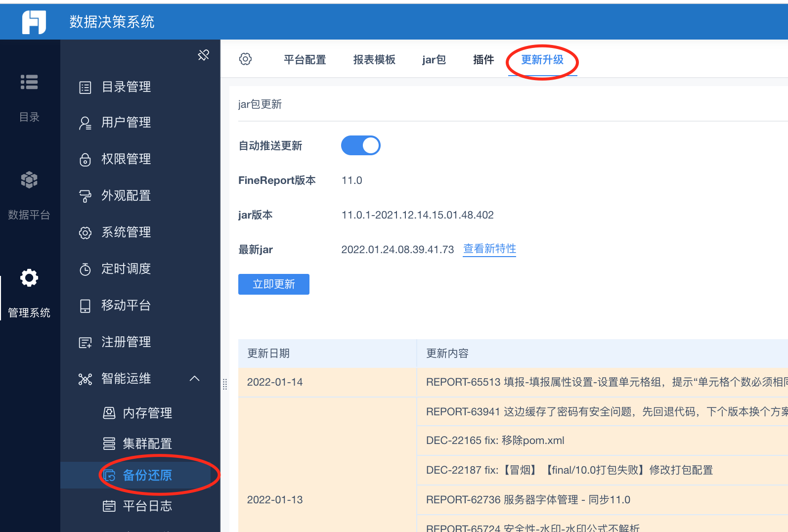788x532 pixels.
Task: Click the 权限管理 lock icon
Action: pyautogui.click(x=85, y=160)
